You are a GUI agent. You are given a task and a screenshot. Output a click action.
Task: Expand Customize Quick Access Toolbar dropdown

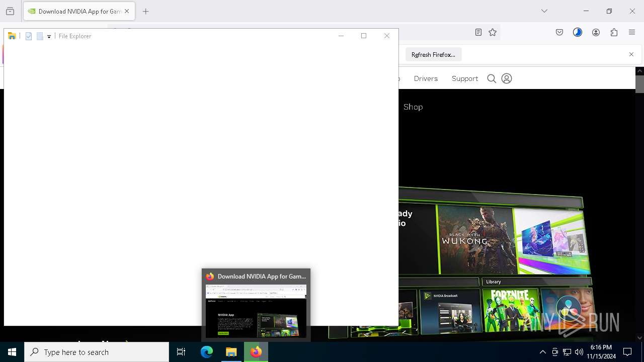49,36
